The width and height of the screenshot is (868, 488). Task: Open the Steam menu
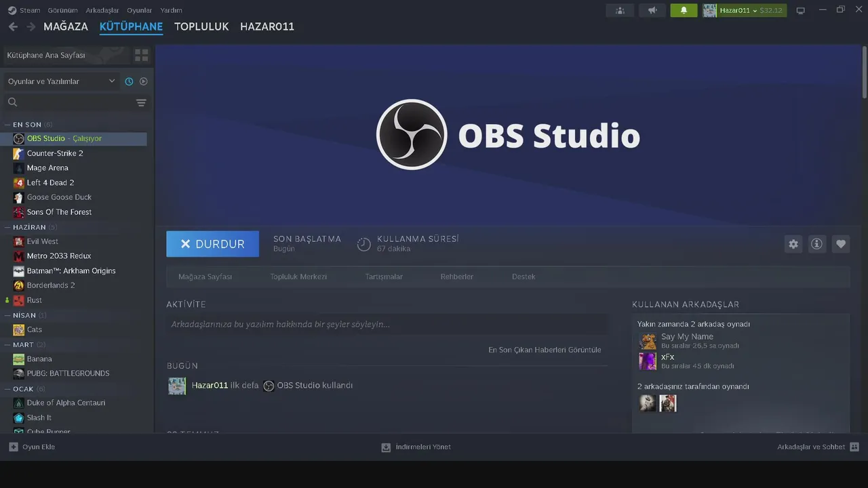(30, 10)
